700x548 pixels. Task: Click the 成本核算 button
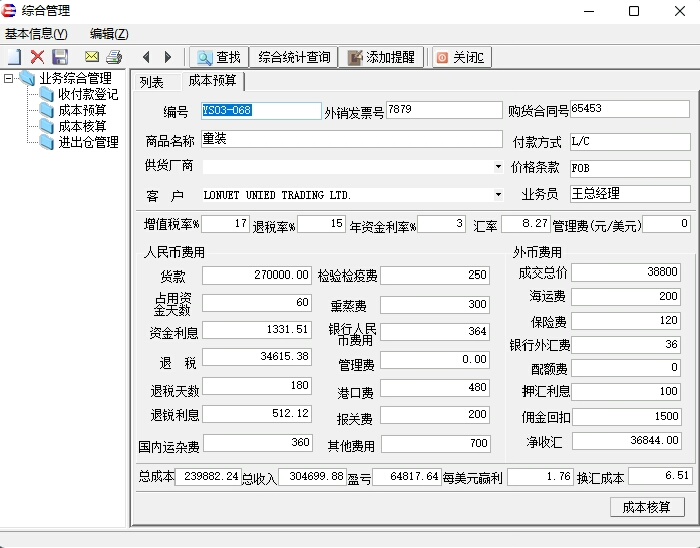tap(647, 507)
